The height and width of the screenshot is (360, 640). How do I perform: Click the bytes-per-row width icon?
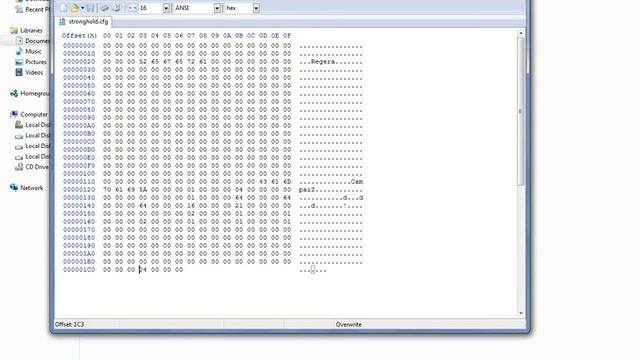(x=132, y=8)
